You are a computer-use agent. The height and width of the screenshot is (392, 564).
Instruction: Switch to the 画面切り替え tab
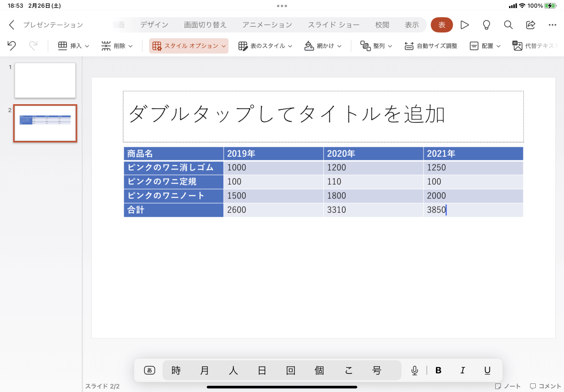205,24
